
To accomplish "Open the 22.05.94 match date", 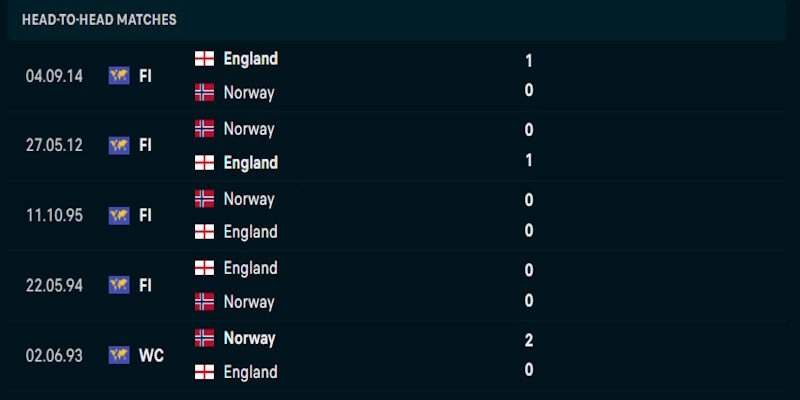I will tap(54, 285).
